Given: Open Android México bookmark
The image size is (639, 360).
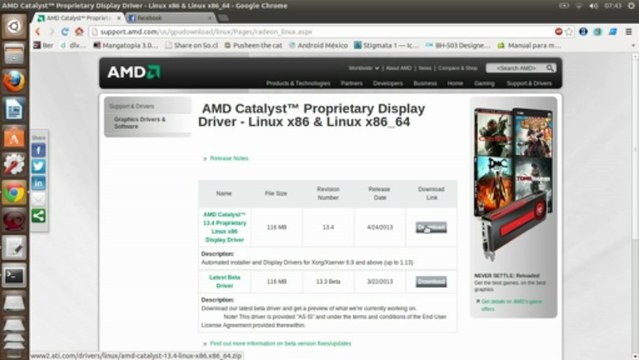Looking at the screenshot, I should point(318,45).
